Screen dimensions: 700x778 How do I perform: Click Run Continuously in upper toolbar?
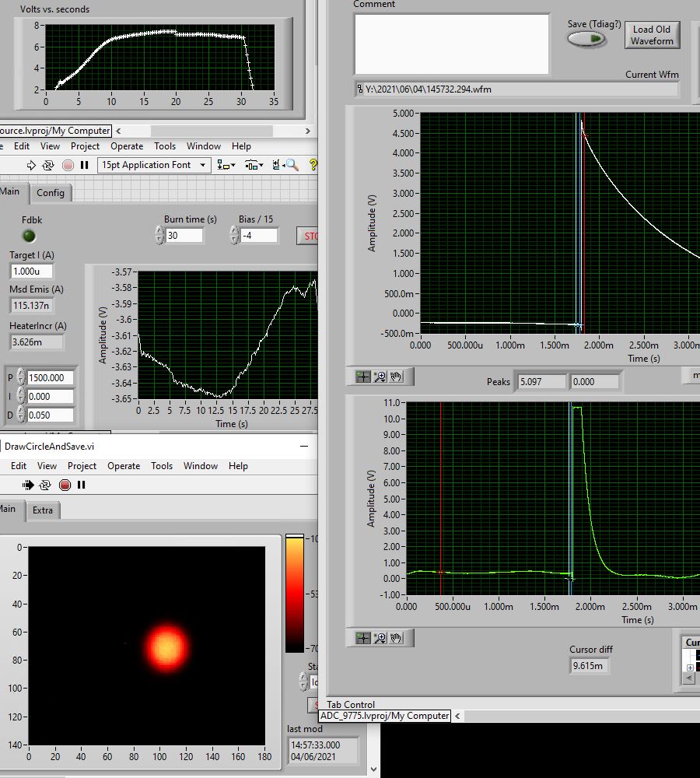48,165
